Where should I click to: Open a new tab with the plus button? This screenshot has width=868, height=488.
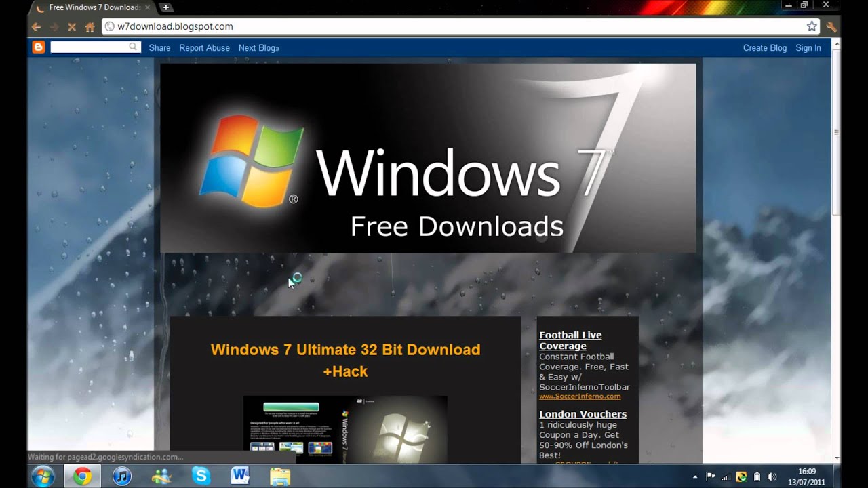(x=166, y=7)
